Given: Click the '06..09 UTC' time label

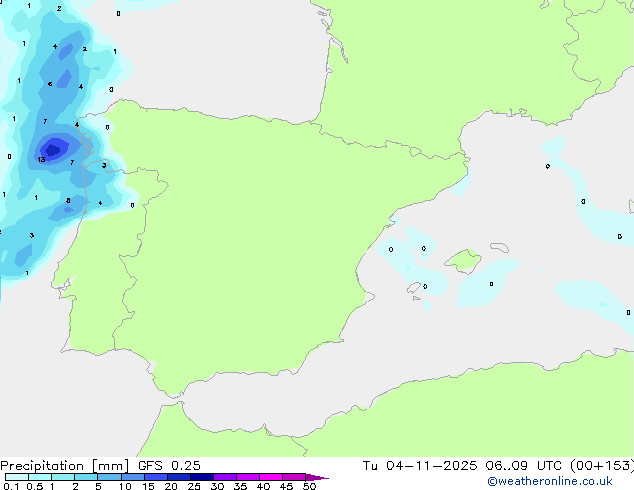Looking at the screenshot, I should (523, 466).
